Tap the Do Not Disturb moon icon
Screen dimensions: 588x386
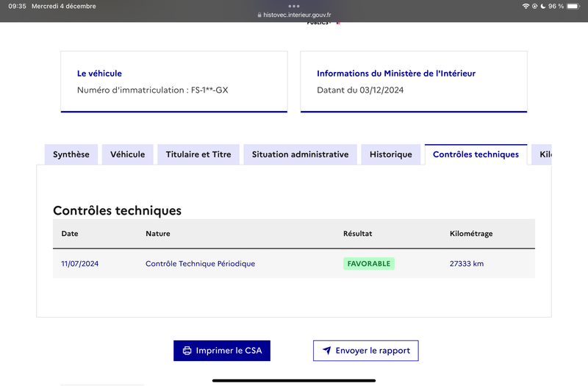click(542, 6)
